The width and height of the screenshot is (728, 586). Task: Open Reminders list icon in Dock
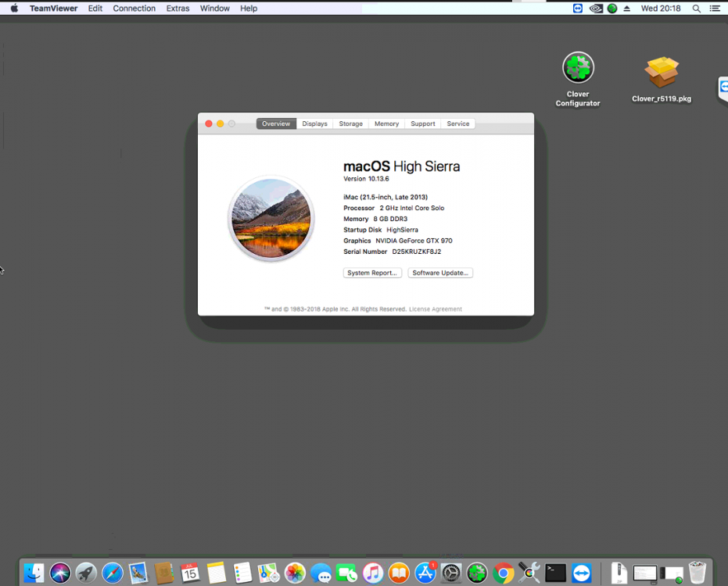pos(242,573)
